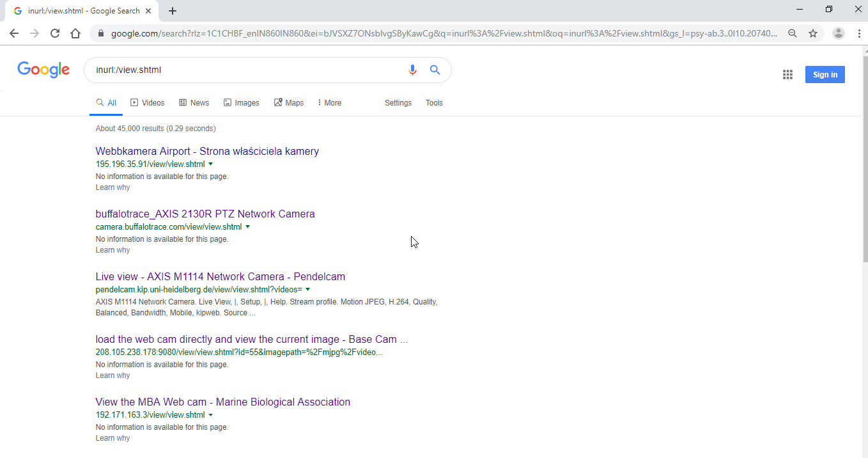Open the Google apps grid
The image size is (868, 458).
point(787,75)
